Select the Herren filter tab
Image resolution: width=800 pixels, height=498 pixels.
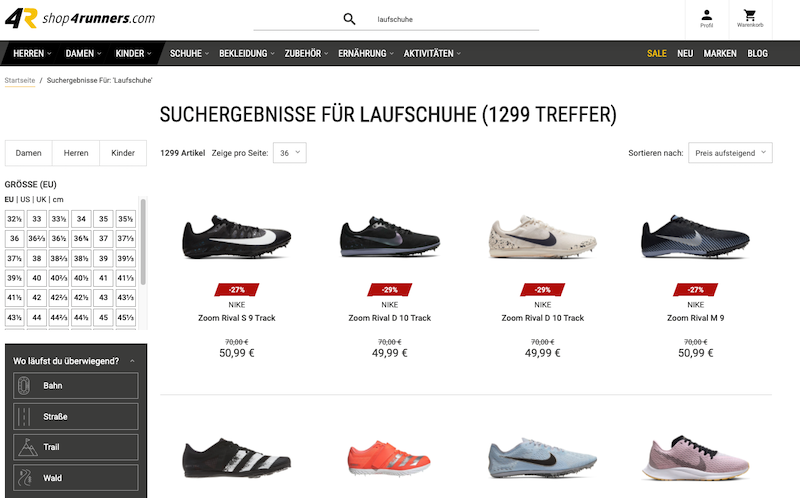coord(76,153)
